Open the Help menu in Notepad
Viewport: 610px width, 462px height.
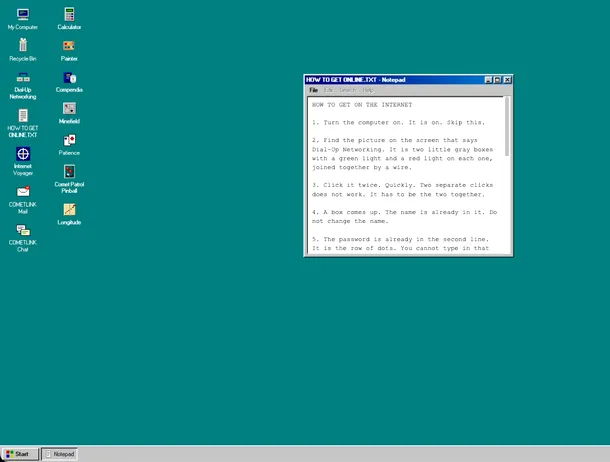tap(368, 90)
